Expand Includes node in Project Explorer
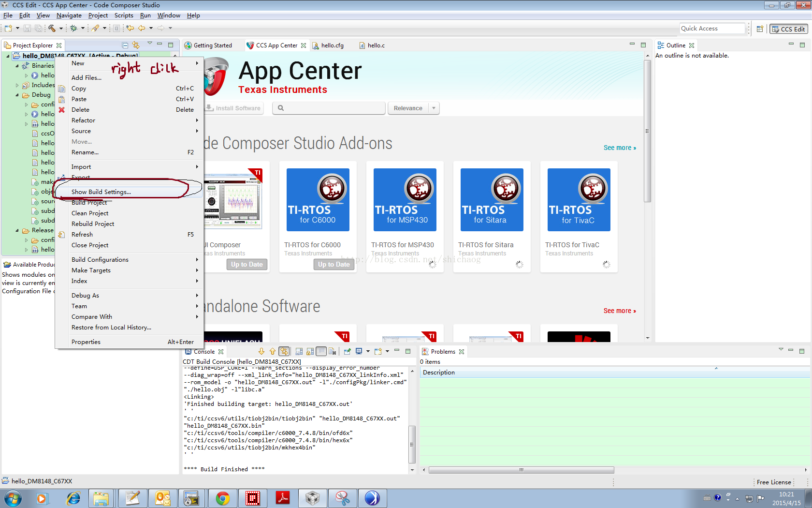812x508 pixels. click(17, 85)
